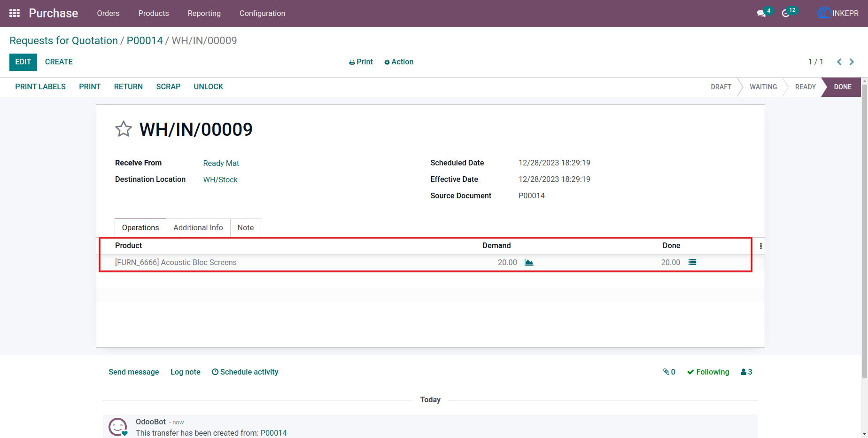Expand the Print dropdown menu
868x438 pixels.
(361, 62)
